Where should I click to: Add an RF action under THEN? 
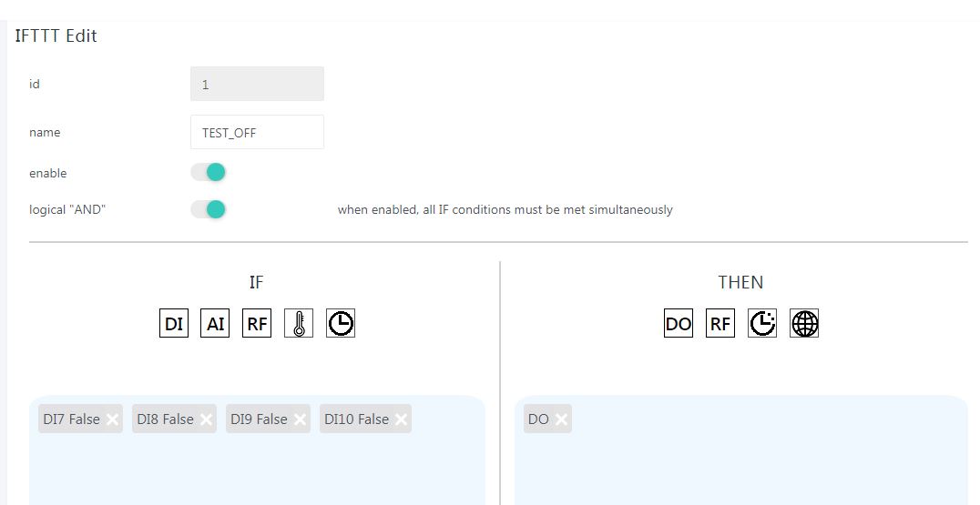coord(720,323)
